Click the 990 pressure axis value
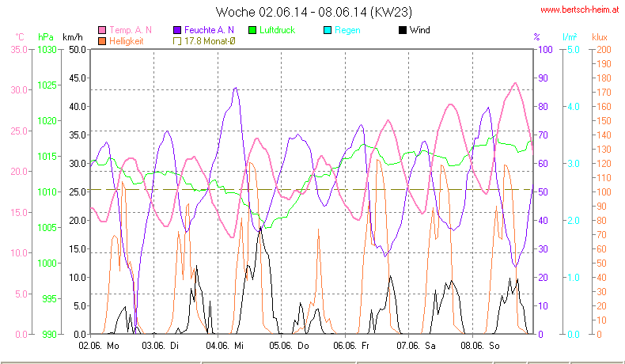 point(49,334)
